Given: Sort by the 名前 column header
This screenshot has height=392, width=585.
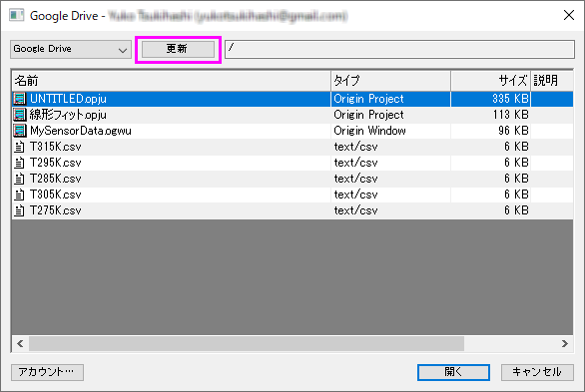Looking at the screenshot, I should click(172, 81).
